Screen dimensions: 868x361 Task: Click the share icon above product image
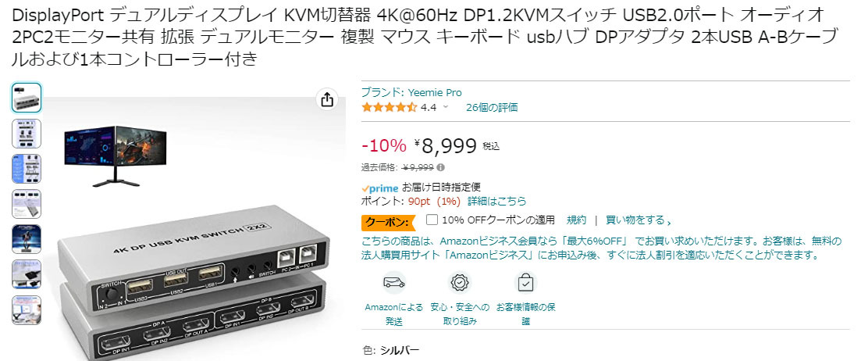pyautogui.click(x=327, y=99)
